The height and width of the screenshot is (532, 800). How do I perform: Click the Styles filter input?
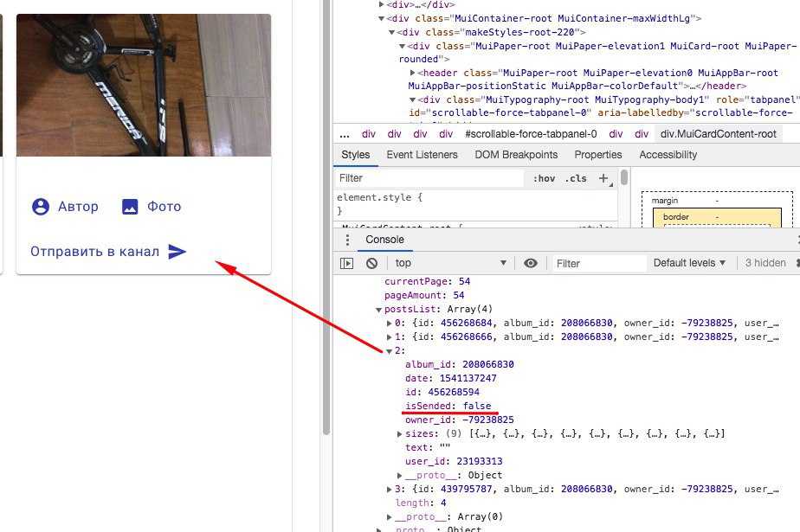429,178
